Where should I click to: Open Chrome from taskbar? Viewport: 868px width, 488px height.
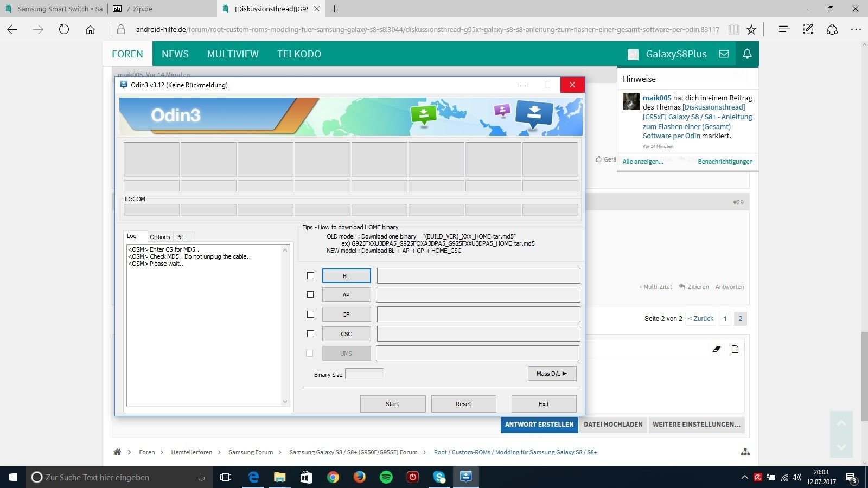pyautogui.click(x=333, y=477)
